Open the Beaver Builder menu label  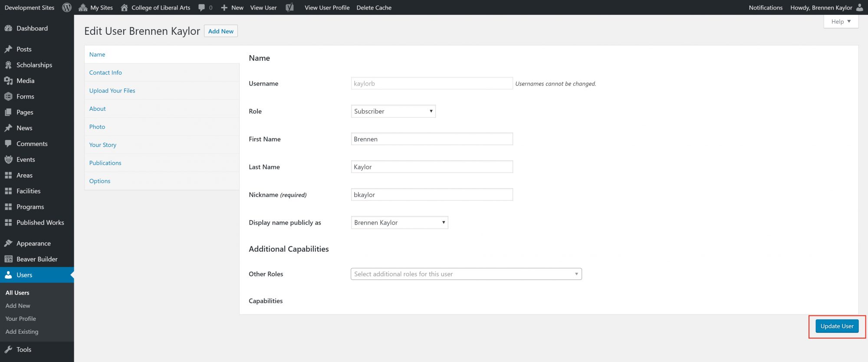point(37,259)
